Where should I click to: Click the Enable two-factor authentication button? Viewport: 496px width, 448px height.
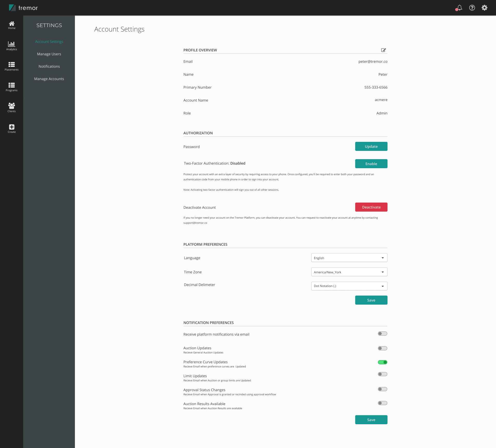point(371,163)
